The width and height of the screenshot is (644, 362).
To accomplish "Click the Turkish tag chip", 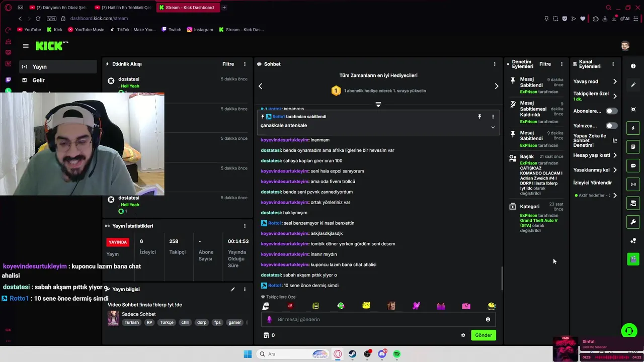I will click(x=132, y=323).
